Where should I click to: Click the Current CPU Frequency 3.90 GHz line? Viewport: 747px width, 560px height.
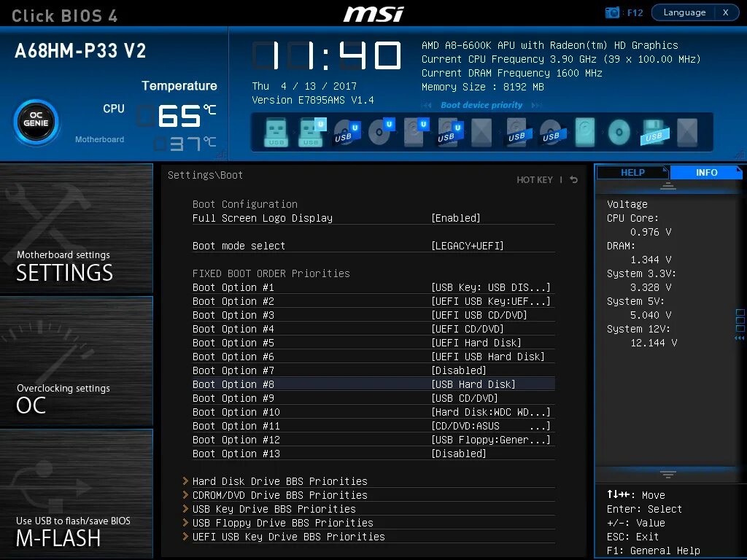point(561,59)
